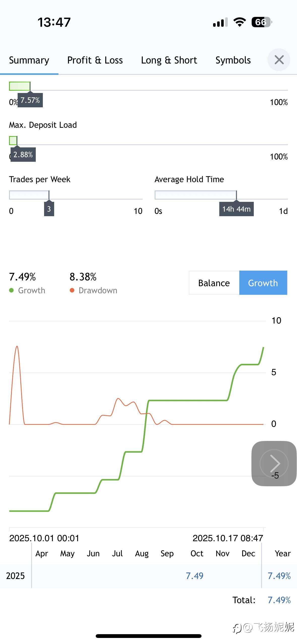
Task: Tap the October 7.49 monthly value
Action: (194, 575)
